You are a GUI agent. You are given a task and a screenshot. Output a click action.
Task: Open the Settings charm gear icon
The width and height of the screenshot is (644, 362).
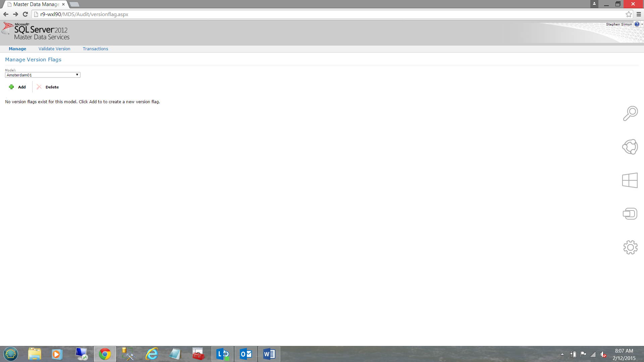pyautogui.click(x=630, y=247)
